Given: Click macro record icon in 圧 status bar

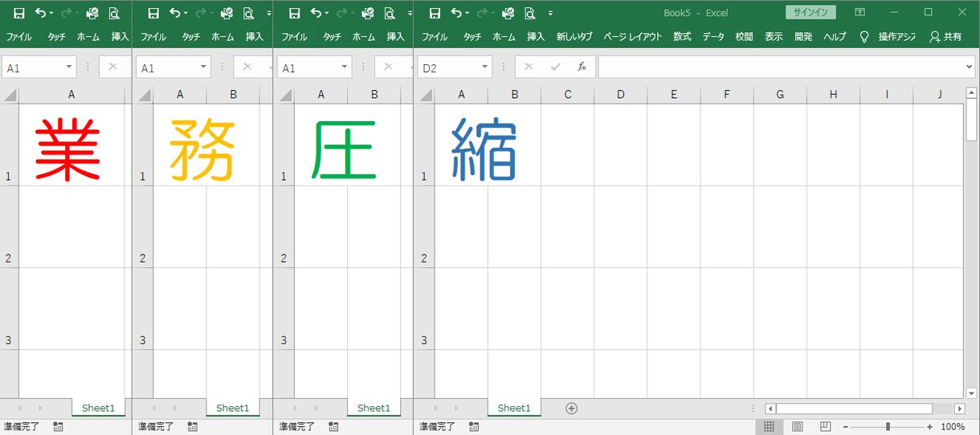Looking at the screenshot, I should pos(333,427).
